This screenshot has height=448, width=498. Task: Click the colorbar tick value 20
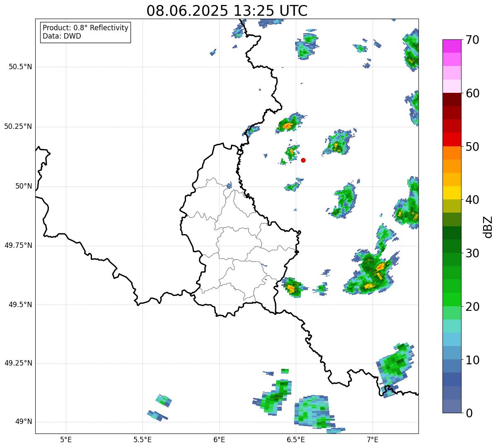pyautogui.click(x=472, y=307)
